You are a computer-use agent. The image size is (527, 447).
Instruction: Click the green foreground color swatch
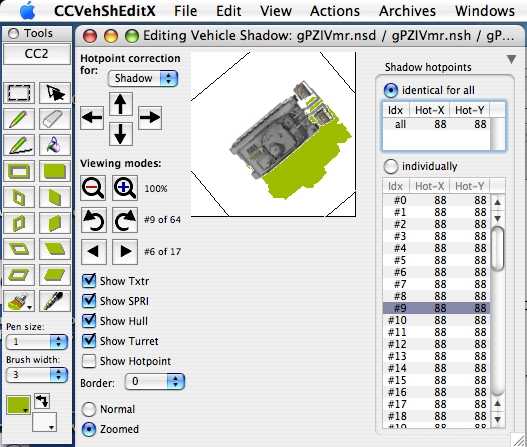[x=18, y=405]
